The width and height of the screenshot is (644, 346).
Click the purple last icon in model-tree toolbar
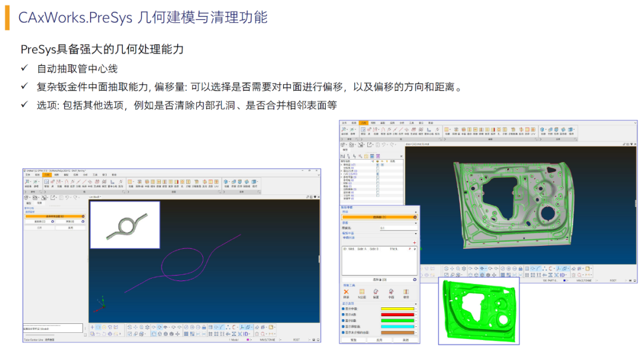(378, 156)
